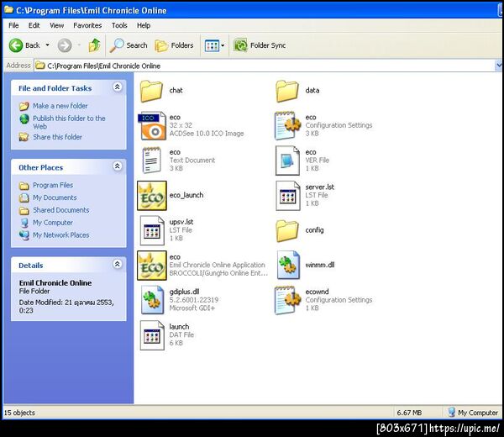This screenshot has height=437, width=504.
Task: Open the Search pane
Action: [x=129, y=45]
